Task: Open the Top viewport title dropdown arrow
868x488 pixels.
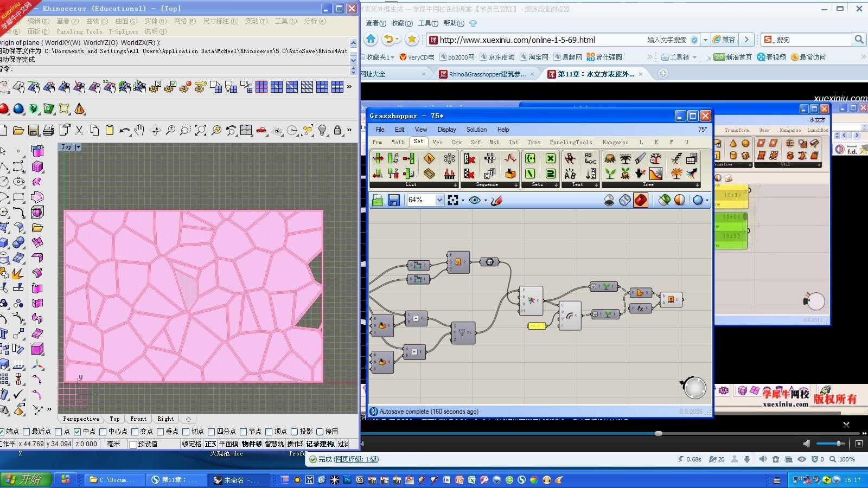Action: [78, 147]
